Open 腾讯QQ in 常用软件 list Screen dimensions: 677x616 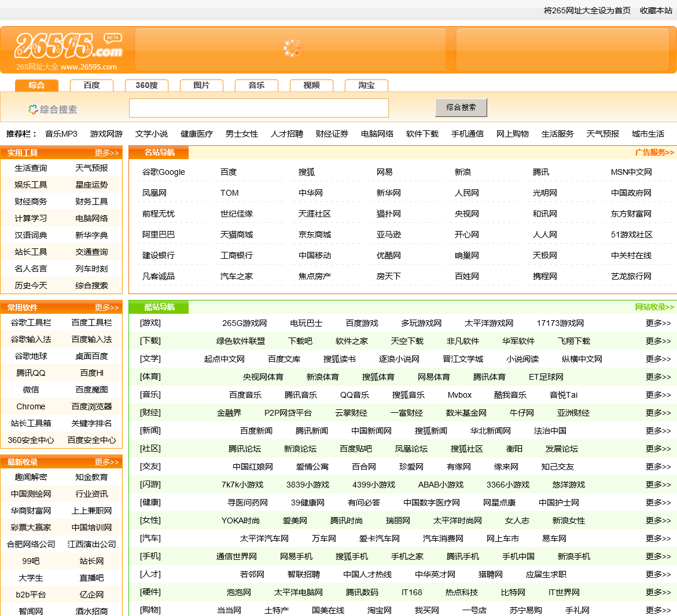pyautogui.click(x=31, y=373)
